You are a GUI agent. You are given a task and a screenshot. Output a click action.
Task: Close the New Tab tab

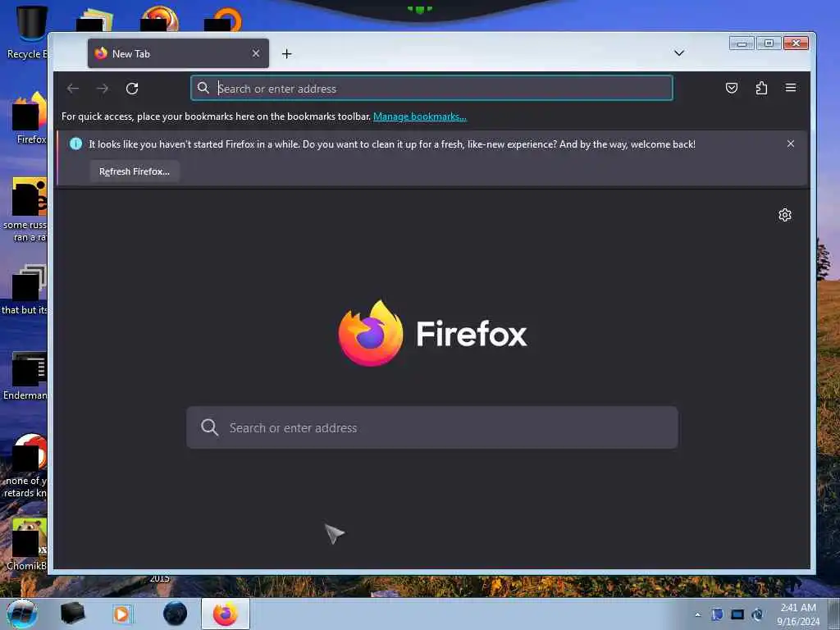point(256,53)
